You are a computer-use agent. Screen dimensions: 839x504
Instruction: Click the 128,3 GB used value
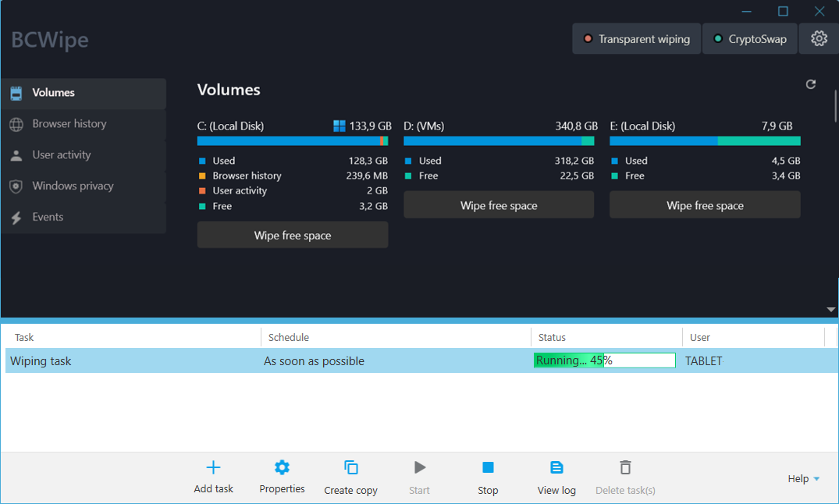pos(368,161)
